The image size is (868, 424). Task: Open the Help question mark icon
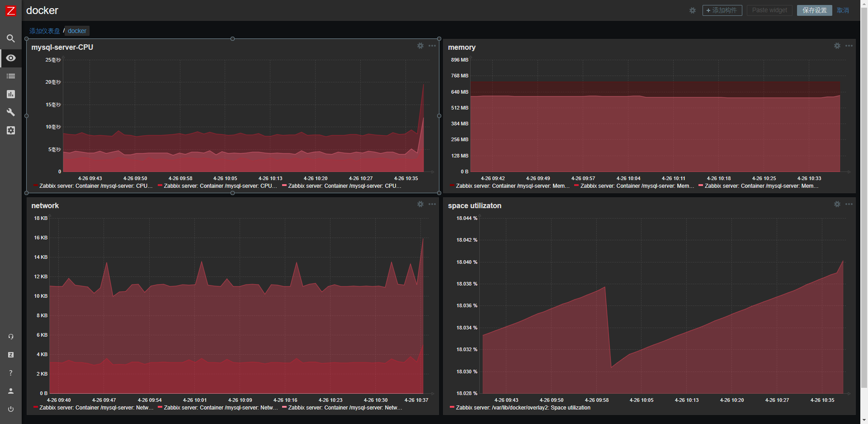pos(11,373)
